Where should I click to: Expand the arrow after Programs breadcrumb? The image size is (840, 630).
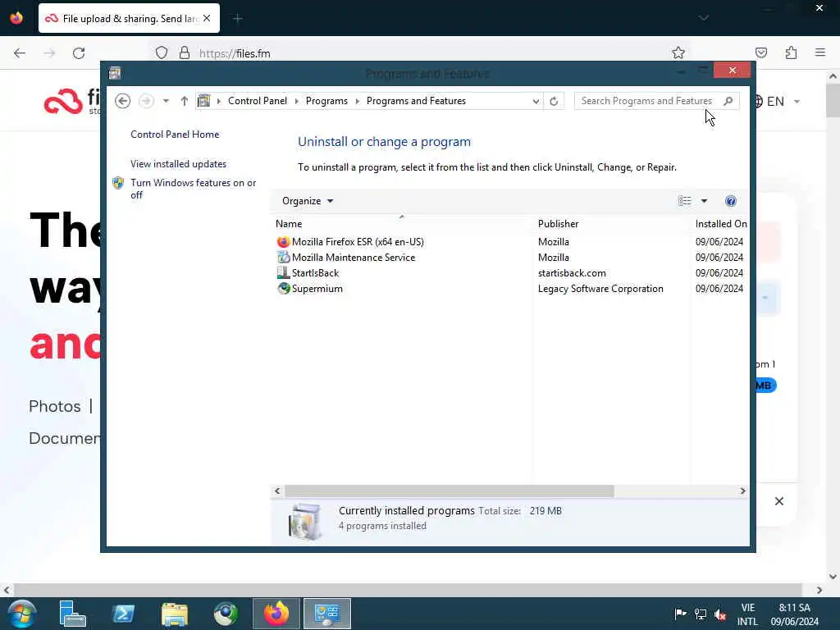[357, 101]
